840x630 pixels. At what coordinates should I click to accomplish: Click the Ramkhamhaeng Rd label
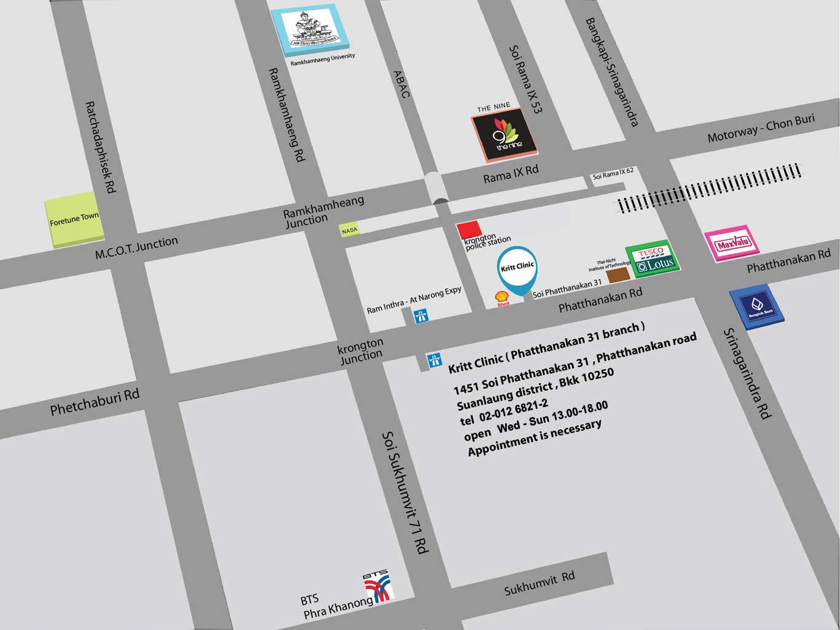click(x=287, y=115)
